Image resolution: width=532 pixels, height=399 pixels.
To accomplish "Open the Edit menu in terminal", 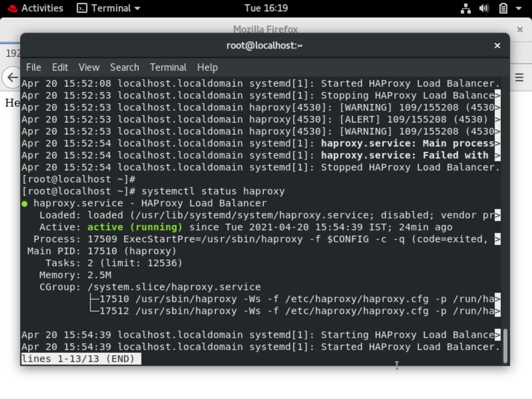I will click(60, 67).
